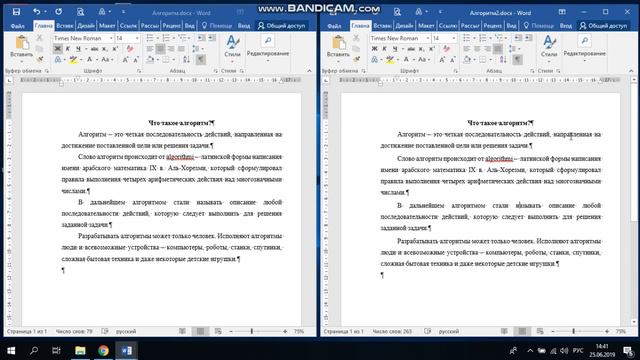Click Общий доступ in left window
Viewport: 640px width, 360px height.
coord(282,26)
